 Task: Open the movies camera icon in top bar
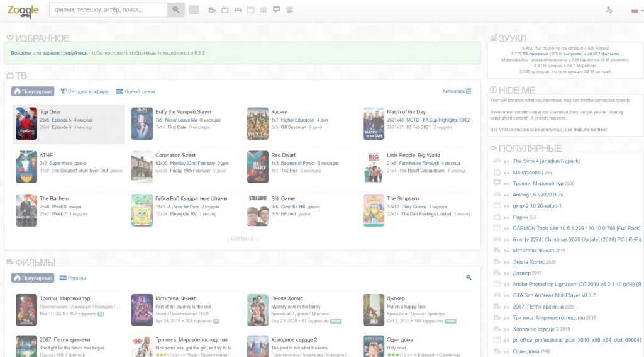click(x=211, y=10)
